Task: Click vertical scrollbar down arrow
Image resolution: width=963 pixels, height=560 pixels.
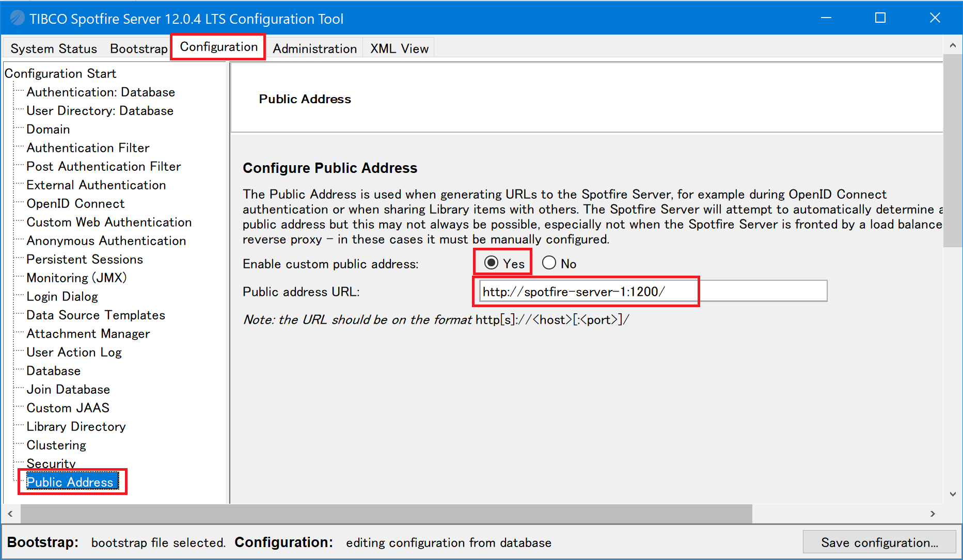Action: pyautogui.click(x=953, y=494)
